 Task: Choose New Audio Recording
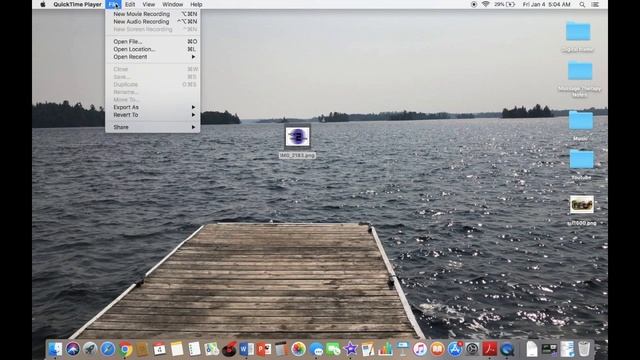153,22
